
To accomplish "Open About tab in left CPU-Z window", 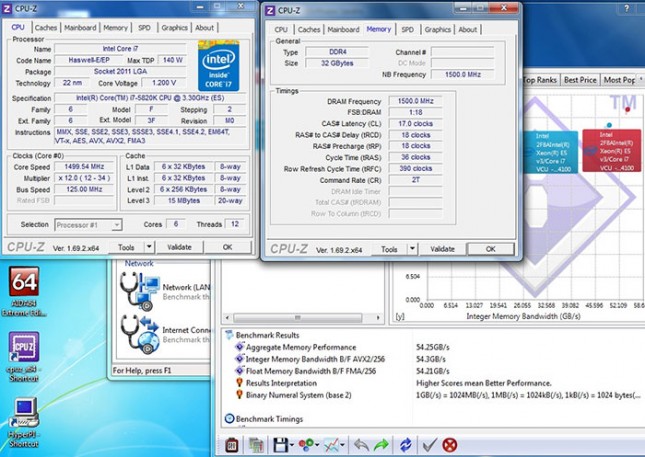I will [x=204, y=28].
